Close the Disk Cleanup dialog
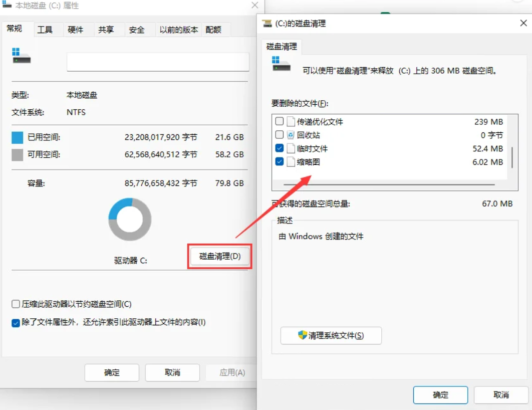The height and width of the screenshot is (410, 532). (x=523, y=23)
